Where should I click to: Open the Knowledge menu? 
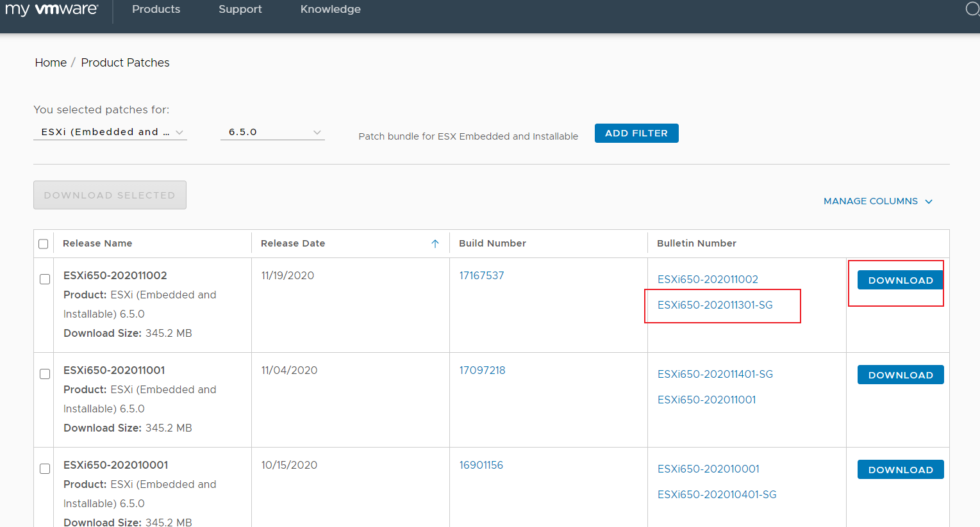click(331, 10)
